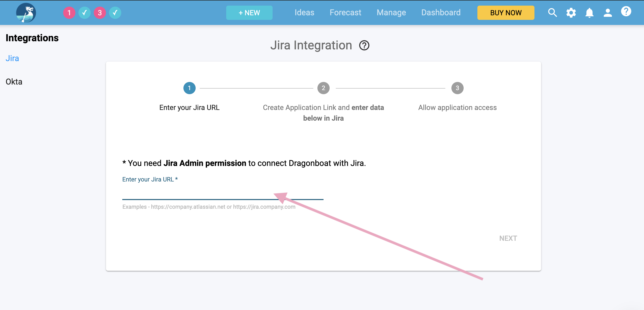The height and width of the screenshot is (310, 644).
Task: Switch to the Forecast tab
Action: point(345,12)
